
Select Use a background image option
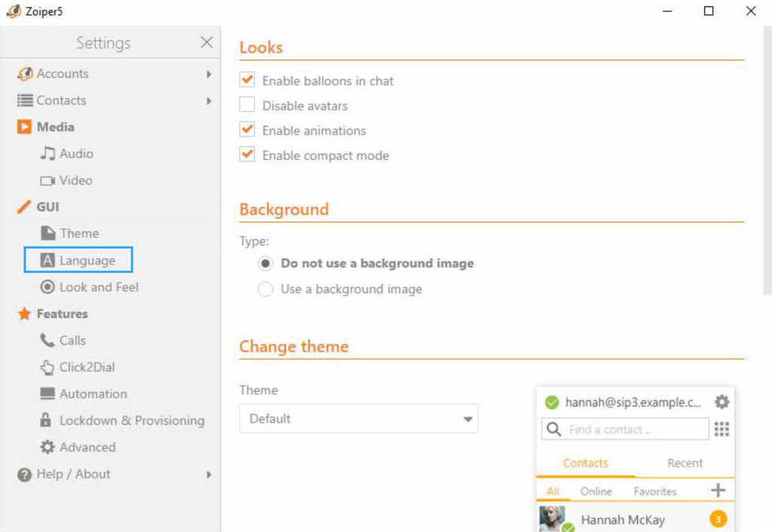click(x=265, y=289)
